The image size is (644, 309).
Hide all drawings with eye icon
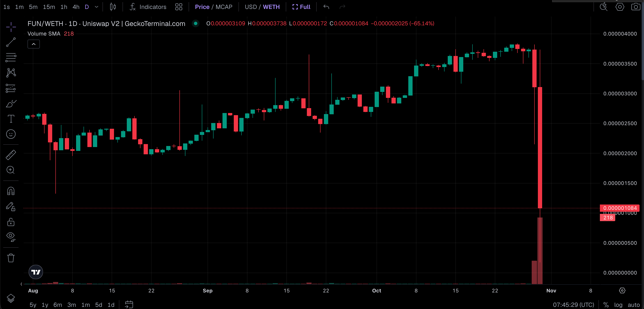click(11, 237)
